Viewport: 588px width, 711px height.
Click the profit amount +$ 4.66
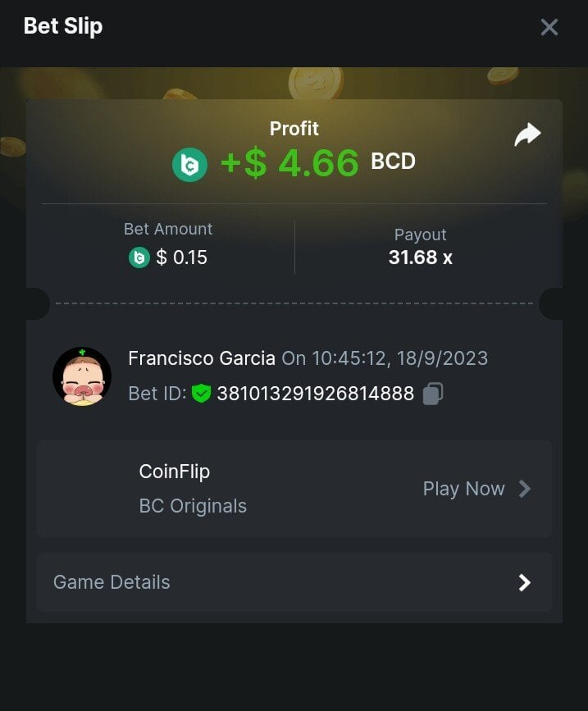(289, 163)
